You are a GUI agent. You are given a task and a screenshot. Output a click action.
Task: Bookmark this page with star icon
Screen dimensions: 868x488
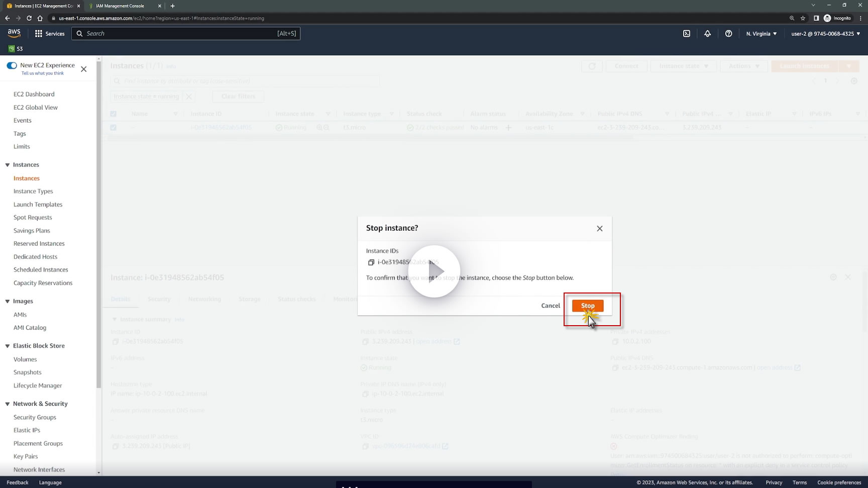pos(803,18)
